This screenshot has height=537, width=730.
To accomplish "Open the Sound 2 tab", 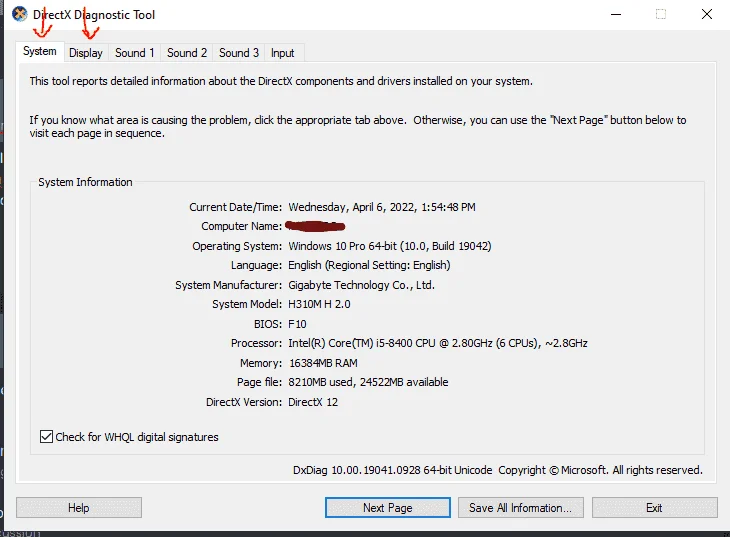I will coord(187,53).
